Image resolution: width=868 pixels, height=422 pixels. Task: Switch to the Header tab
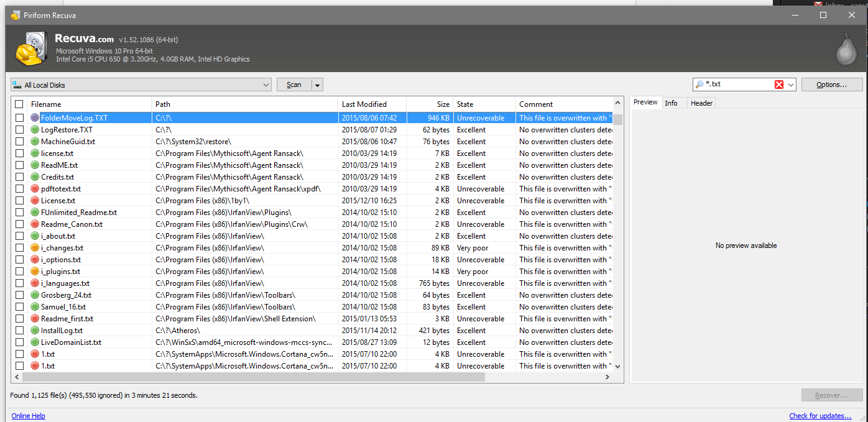coord(701,103)
